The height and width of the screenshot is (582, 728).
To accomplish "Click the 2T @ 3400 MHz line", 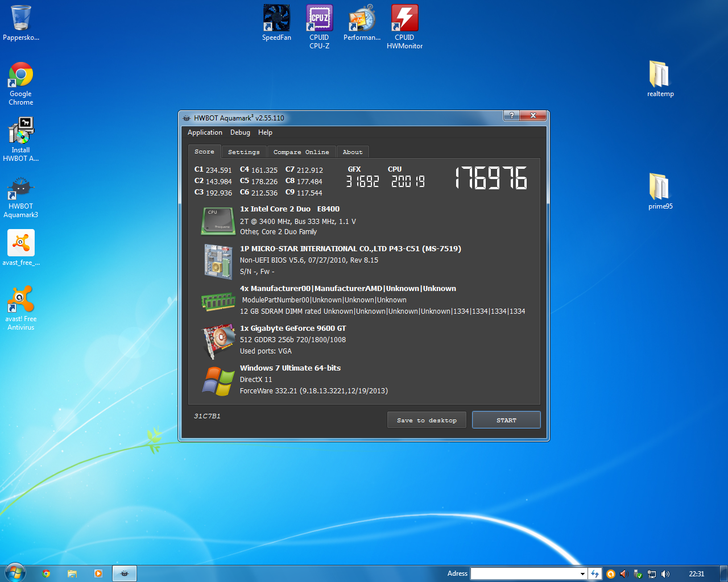I will [298, 222].
